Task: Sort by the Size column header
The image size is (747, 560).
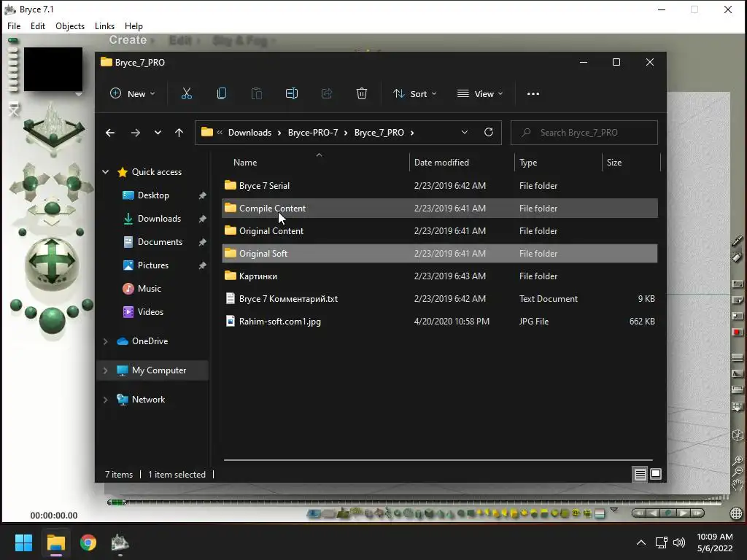Action: [x=631, y=163]
